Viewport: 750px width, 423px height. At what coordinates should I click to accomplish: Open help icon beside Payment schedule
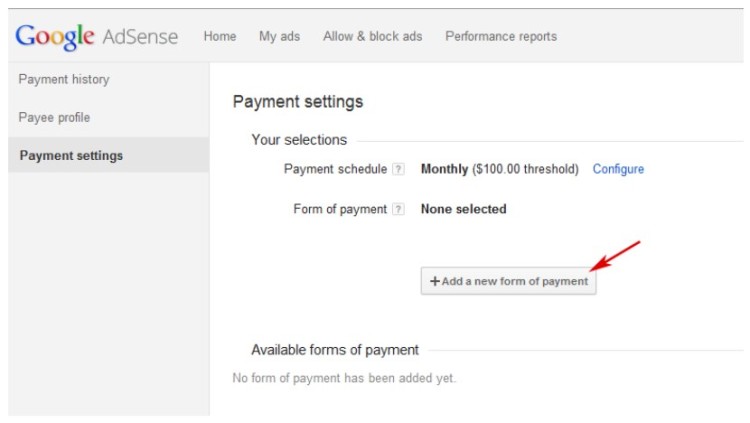(x=398, y=169)
